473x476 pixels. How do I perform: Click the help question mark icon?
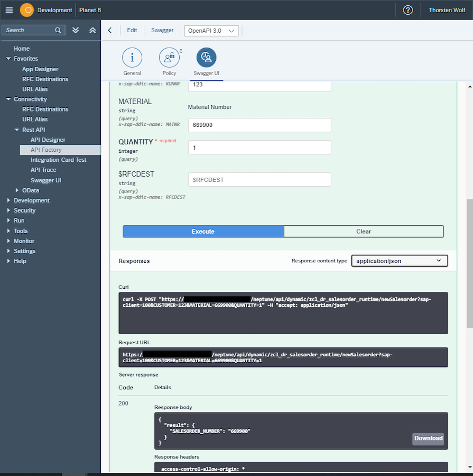pos(407,10)
